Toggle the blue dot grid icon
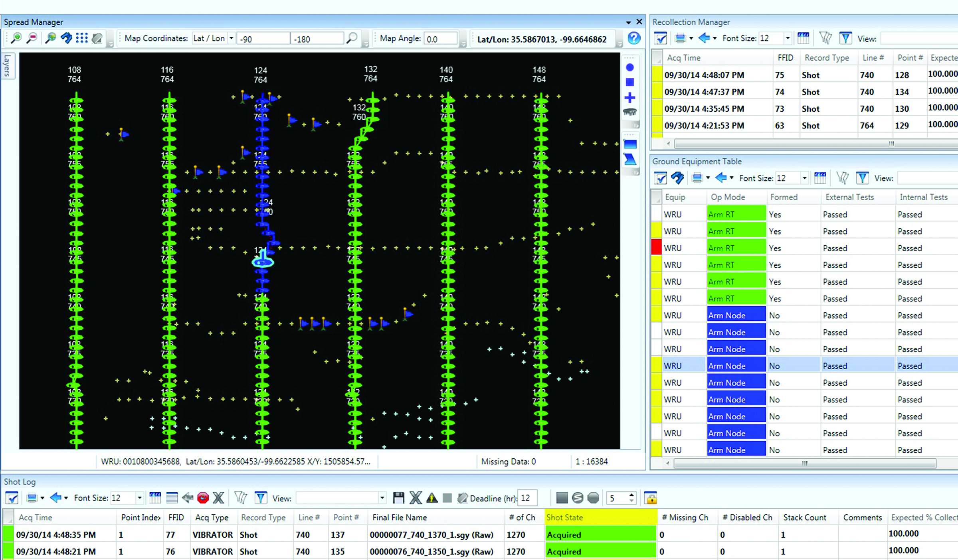Viewport: 958px width, 560px height. click(82, 38)
